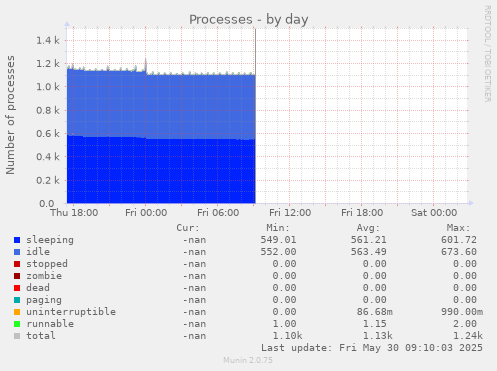Click the sleeping legend color swatch
Screen dimensions: 497x371
17,240
